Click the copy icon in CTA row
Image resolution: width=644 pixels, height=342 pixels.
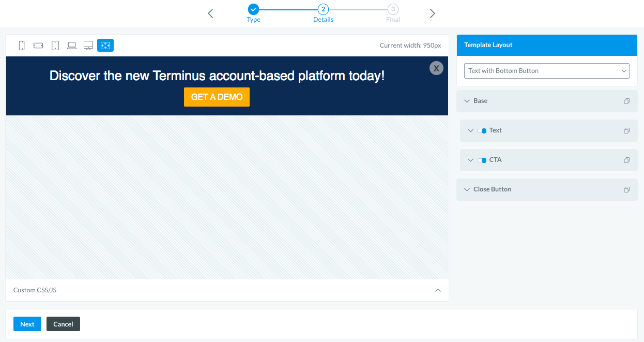(627, 160)
